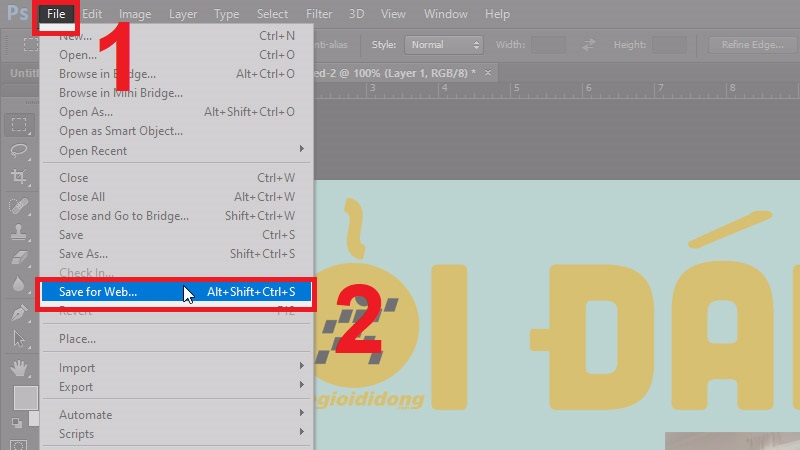Click the Refine Edge button
The height and width of the screenshot is (450, 800).
pyautogui.click(x=752, y=45)
